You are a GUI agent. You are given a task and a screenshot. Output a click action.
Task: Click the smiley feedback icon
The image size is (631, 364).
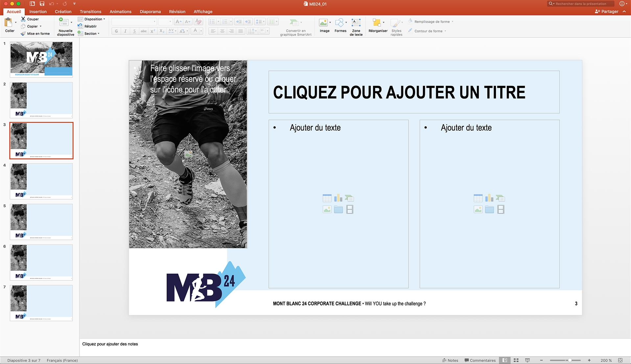[622, 4]
